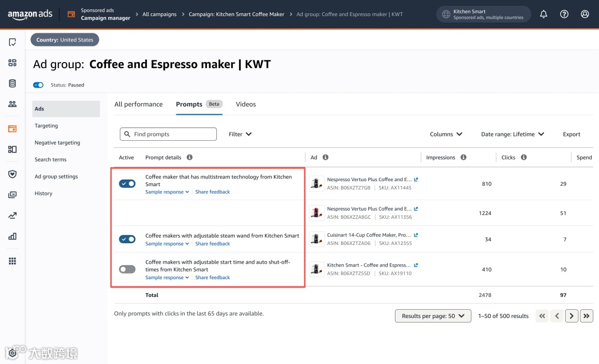Disable the multistream technology prompt toggle
This screenshot has width=599, height=364.
pos(127,183)
